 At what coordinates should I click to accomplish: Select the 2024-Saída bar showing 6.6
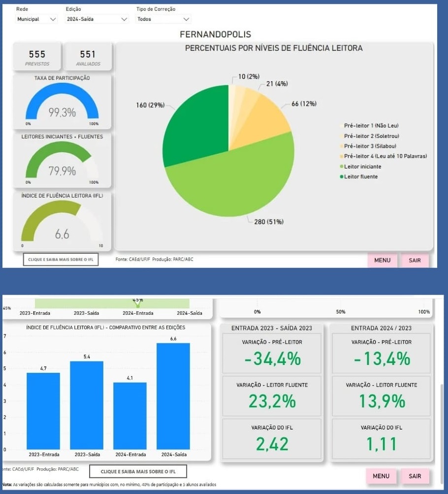pos(173,396)
